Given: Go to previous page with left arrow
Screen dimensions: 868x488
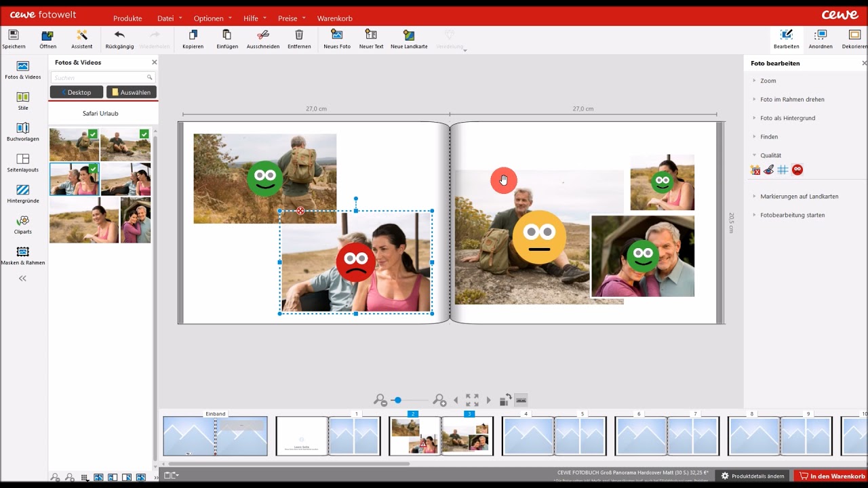Looking at the screenshot, I should pos(456,401).
